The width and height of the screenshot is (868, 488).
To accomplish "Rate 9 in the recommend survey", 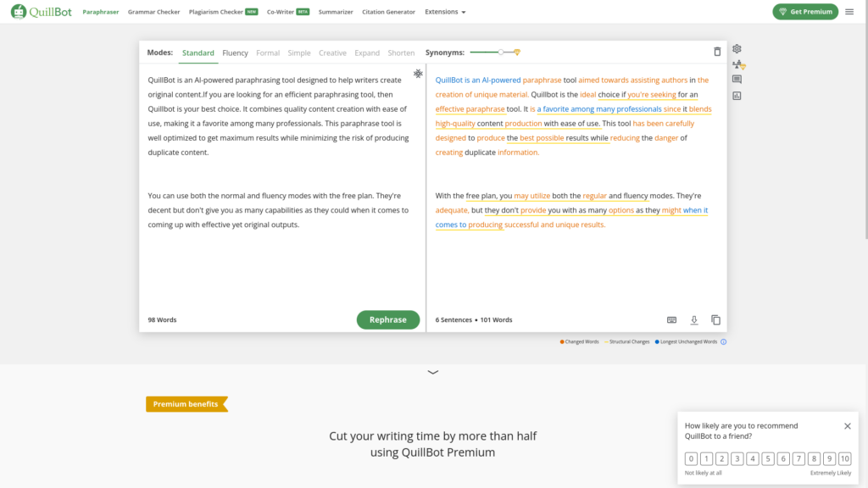I will (x=829, y=458).
